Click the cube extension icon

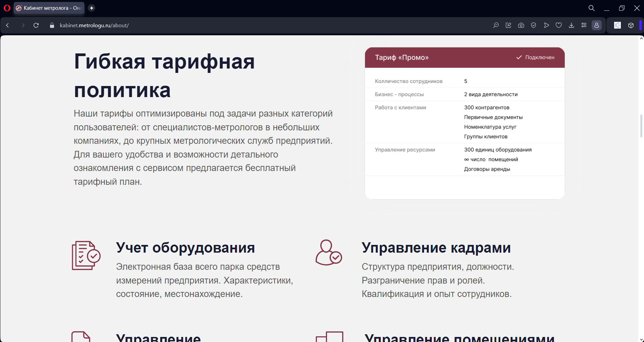[631, 25]
